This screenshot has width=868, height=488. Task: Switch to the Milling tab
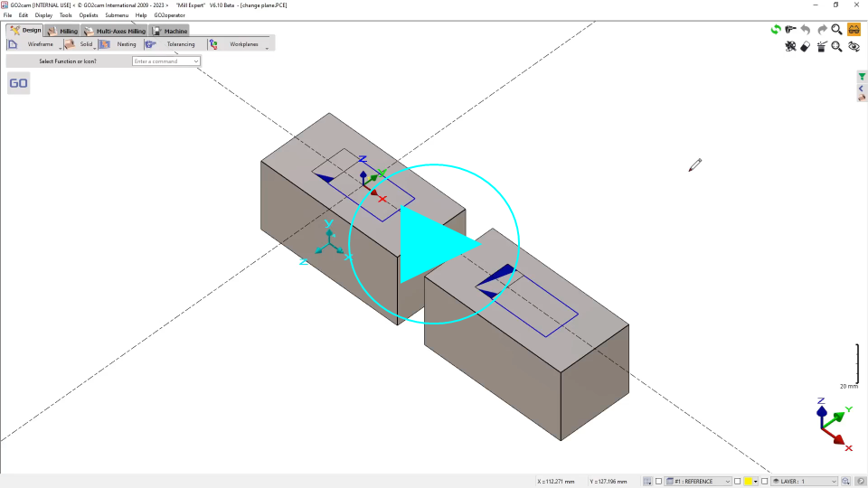click(x=62, y=31)
